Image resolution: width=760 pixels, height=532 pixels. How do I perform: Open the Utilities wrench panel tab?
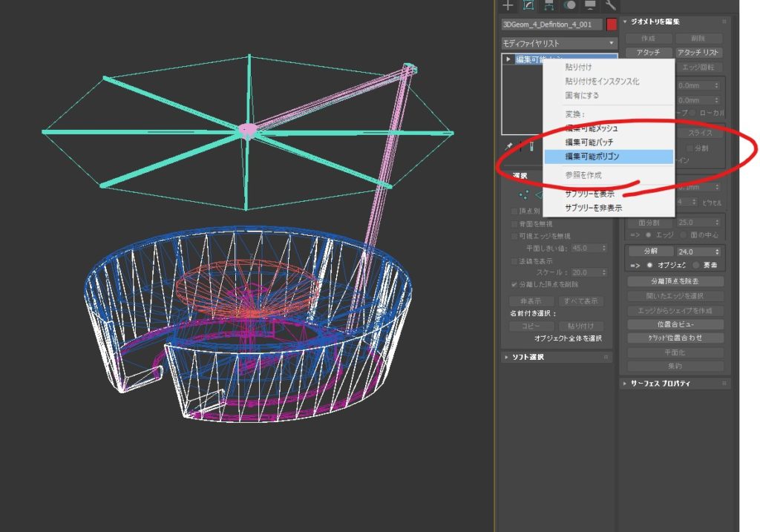[611, 5]
